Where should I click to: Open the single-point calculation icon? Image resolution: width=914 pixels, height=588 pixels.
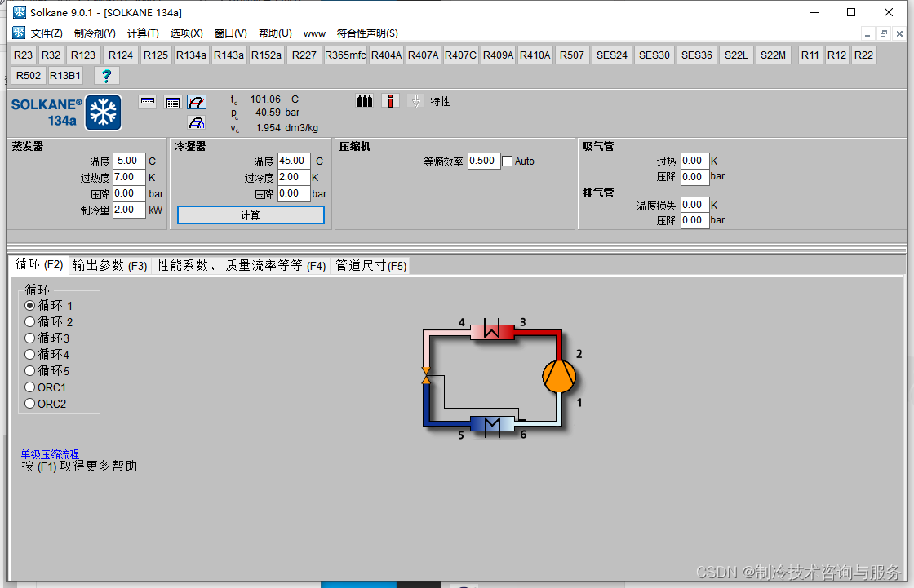coord(148,102)
